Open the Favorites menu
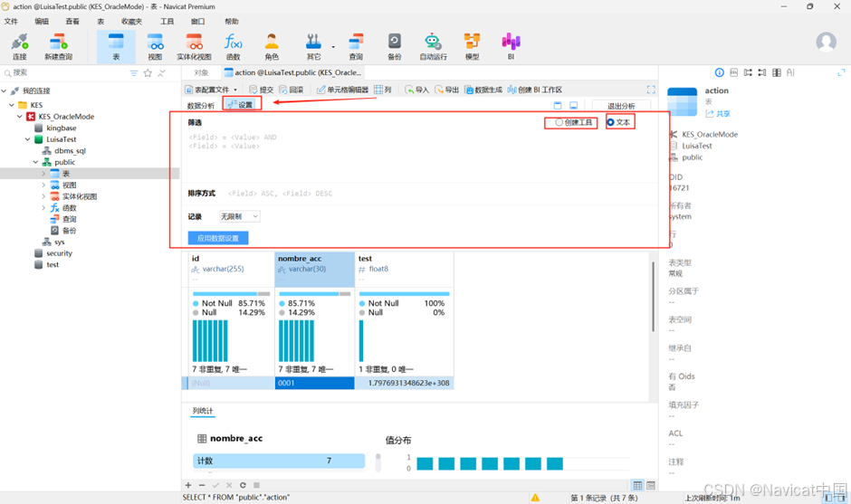The width and height of the screenshot is (851, 504). [131, 21]
